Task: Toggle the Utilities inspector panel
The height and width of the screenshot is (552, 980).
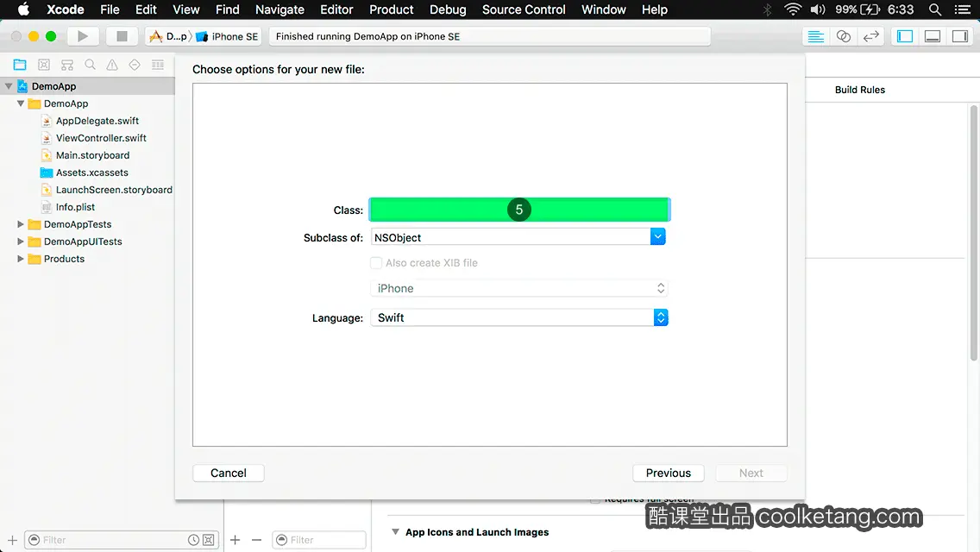Action: click(960, 36)
